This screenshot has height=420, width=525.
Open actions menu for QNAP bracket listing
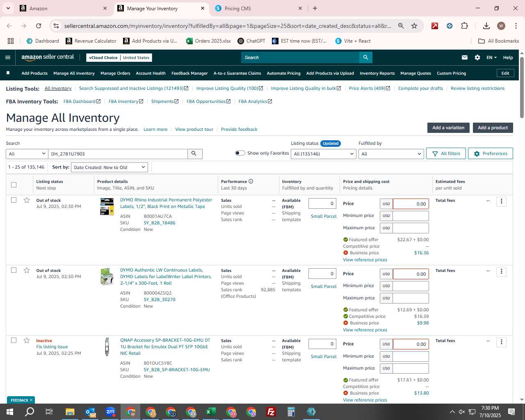pyautogui.click(x=501, y=342)
